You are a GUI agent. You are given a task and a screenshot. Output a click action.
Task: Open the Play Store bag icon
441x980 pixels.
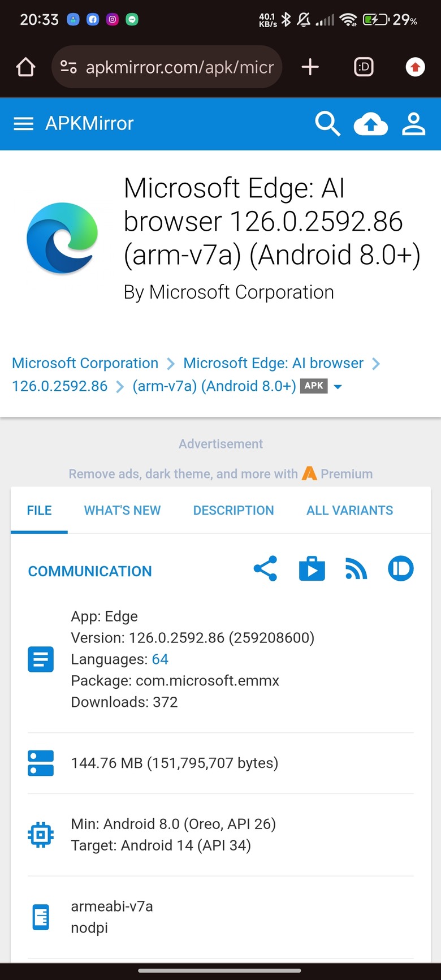[312, 569]
